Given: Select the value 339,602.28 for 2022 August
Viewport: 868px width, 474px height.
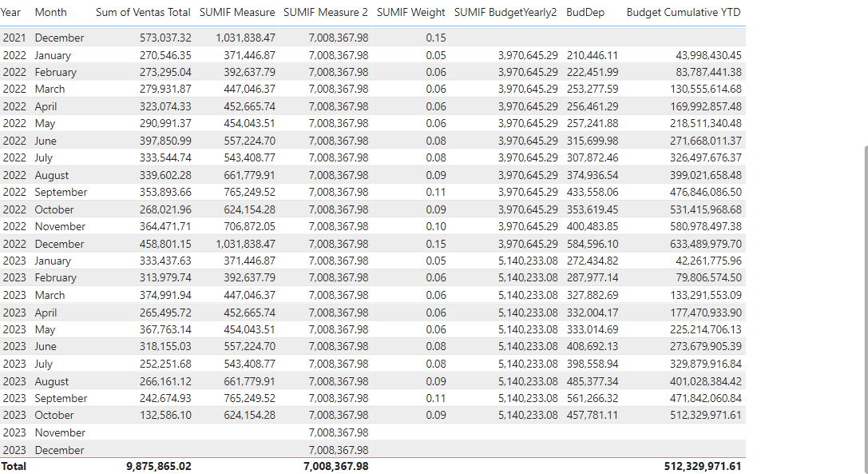Looking at the screenshot, I should pyautogui.click(x=165, y=175).
